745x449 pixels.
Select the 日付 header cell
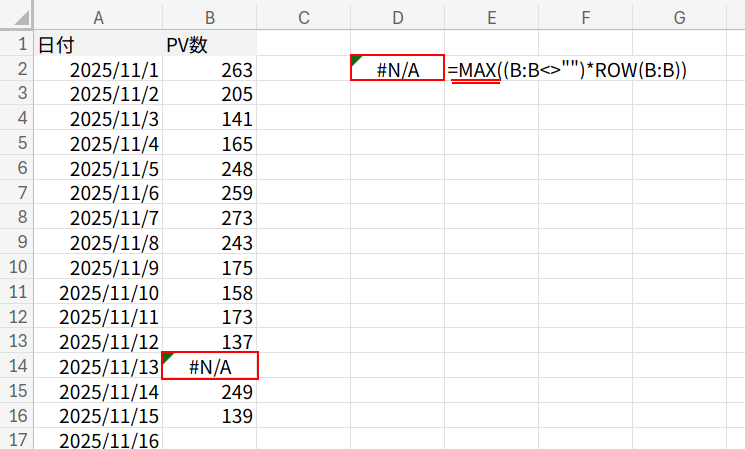pos(98,45)
